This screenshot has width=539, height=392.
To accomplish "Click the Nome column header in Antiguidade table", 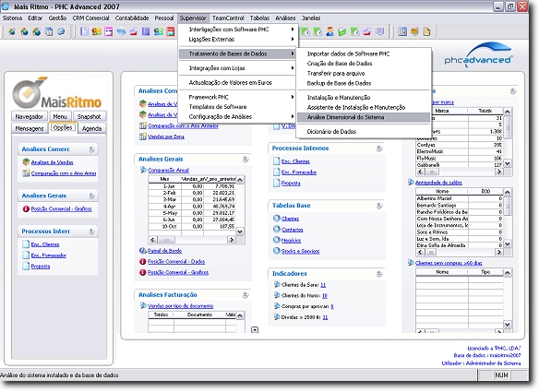I will tap(442, 191).
